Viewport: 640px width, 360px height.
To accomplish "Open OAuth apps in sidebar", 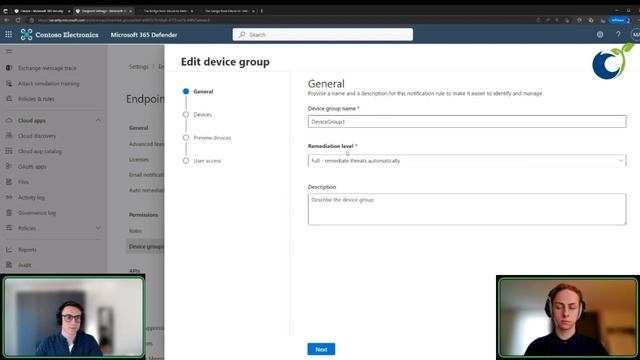I will [x=32, y=167].
